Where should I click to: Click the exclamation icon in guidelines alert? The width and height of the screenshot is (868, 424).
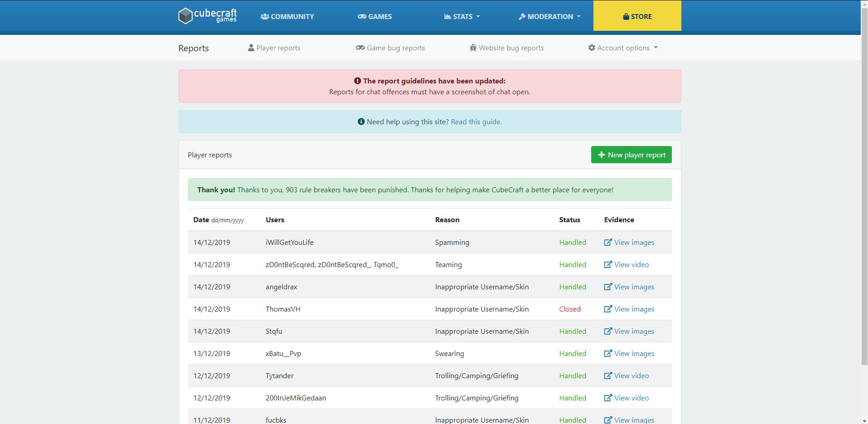point(357,81)
